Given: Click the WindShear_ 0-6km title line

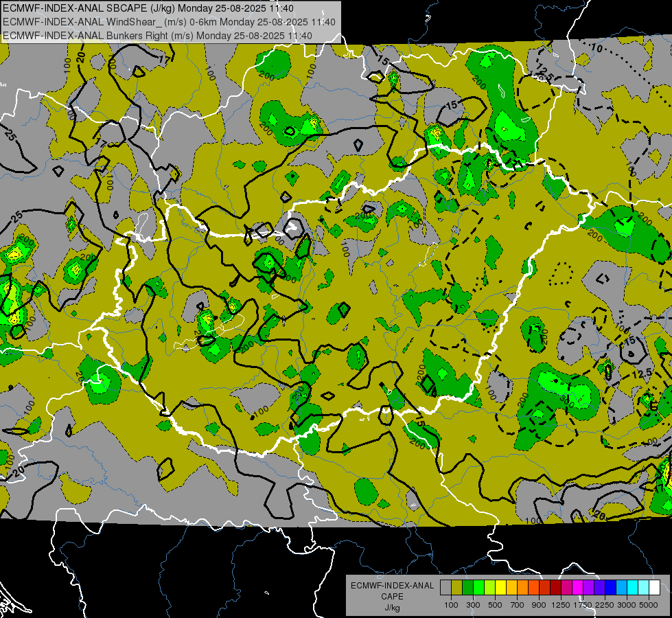Looking at the screenshot, I should (169, 22).
